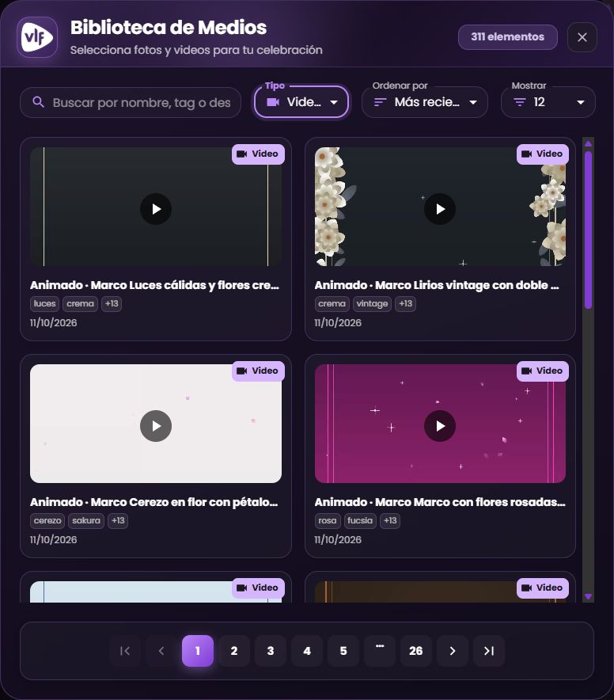Screen dimensions: 614x700
Task: Expand +13 tags on Cerezo en flor card
Action: (118, 520)
